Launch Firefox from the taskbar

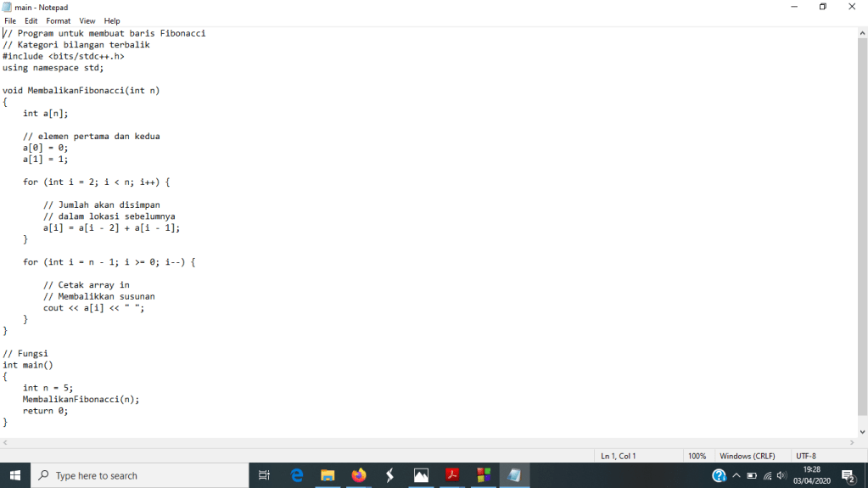(359, 475)
